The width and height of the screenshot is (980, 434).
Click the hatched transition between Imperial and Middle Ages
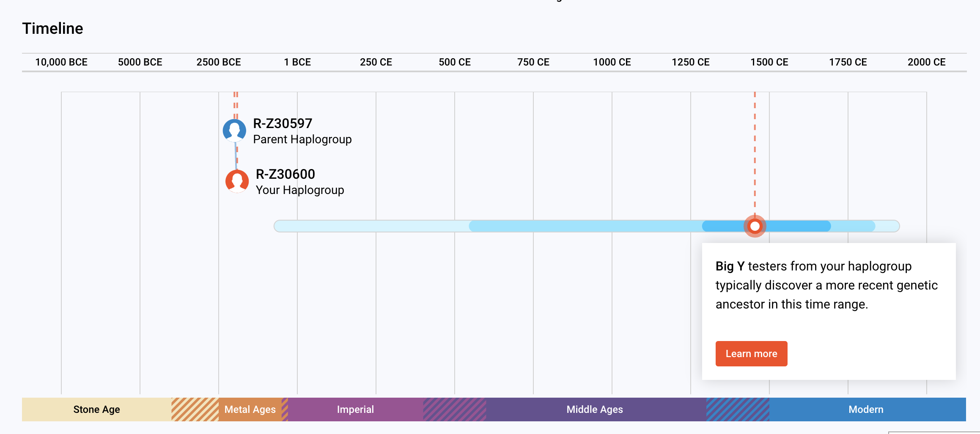pos(454,409)
